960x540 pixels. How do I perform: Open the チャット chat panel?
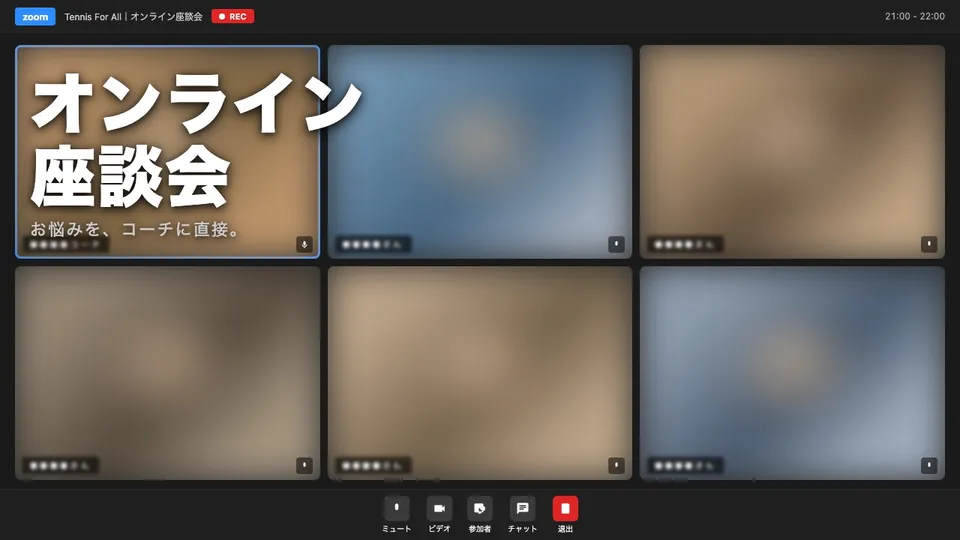tap(522, 508)
